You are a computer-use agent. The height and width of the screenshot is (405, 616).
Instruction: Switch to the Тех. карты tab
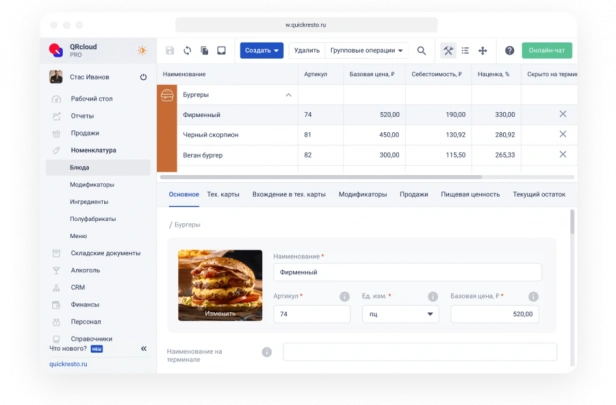pos(223,194)
